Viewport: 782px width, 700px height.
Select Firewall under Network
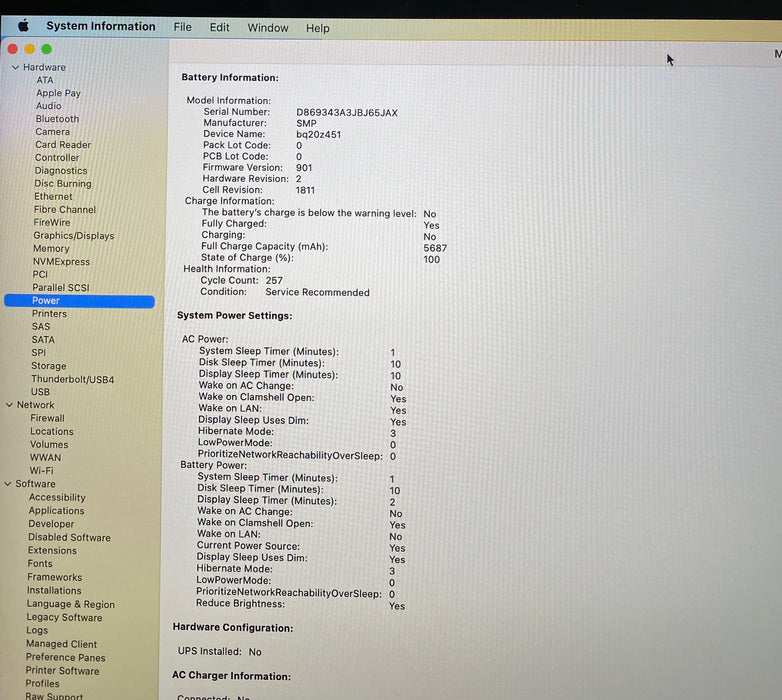(x=47, y=418)
